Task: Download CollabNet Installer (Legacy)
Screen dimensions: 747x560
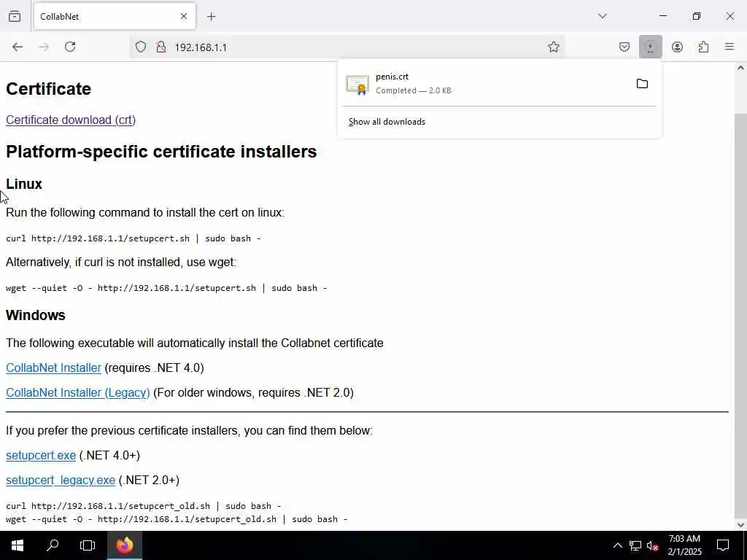Action: [77, 392]
